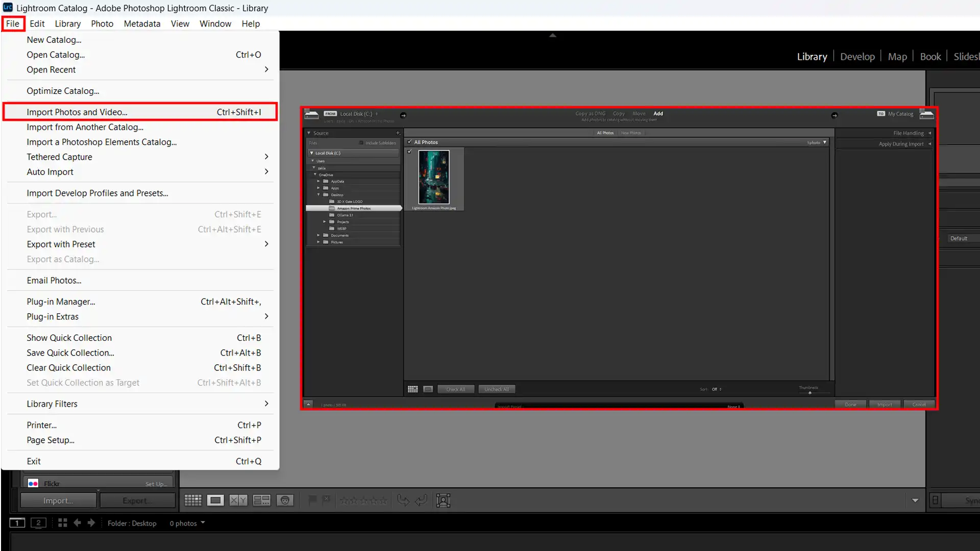Adjust the Thumbnails size slider
This screenshot has height=551, width=980.
click(810, 393)
